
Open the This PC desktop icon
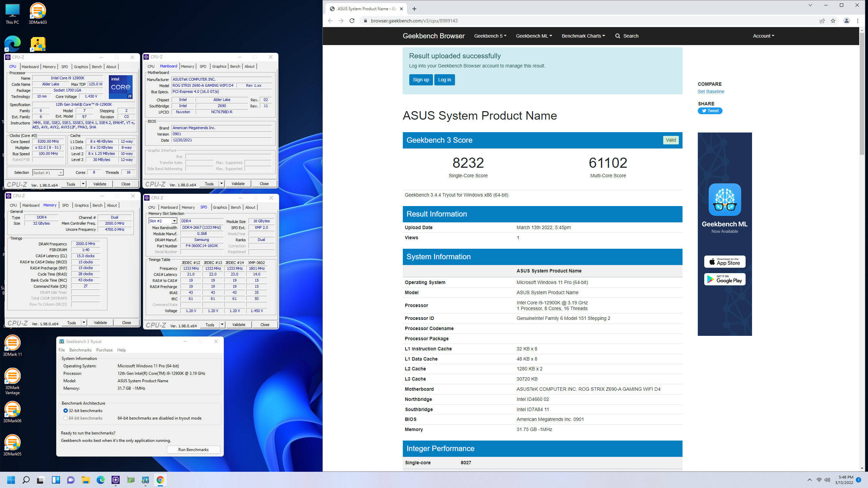12,14
